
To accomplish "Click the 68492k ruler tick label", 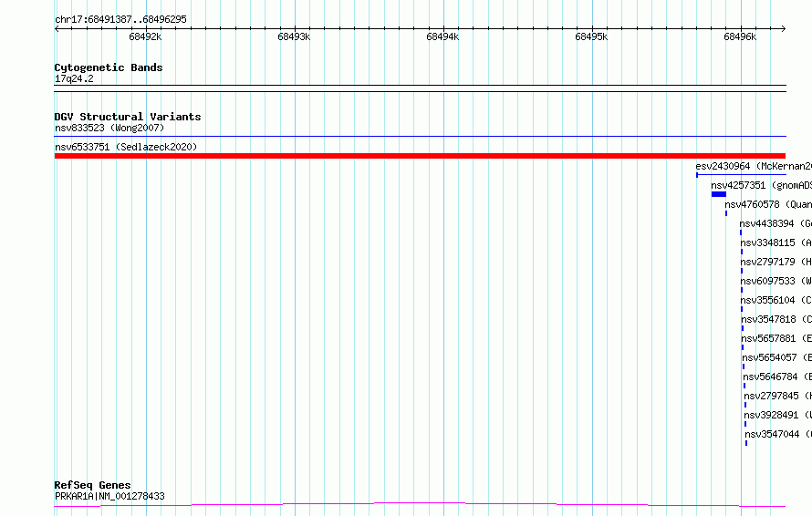I will tap(145, 36).
